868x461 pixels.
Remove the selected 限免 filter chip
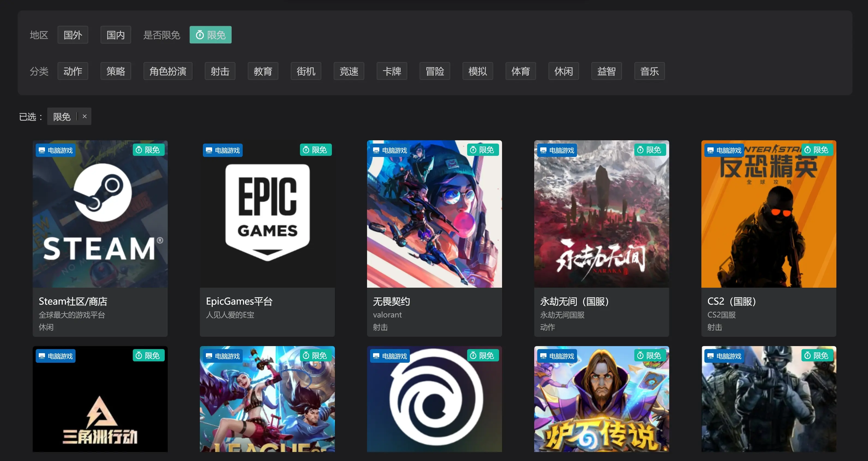pos(85,116)
